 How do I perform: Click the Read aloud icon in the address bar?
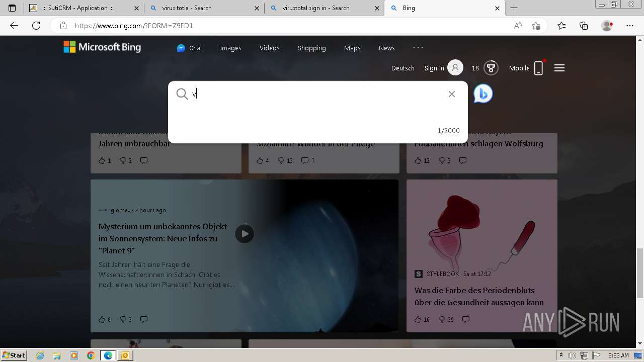[518, 26]
